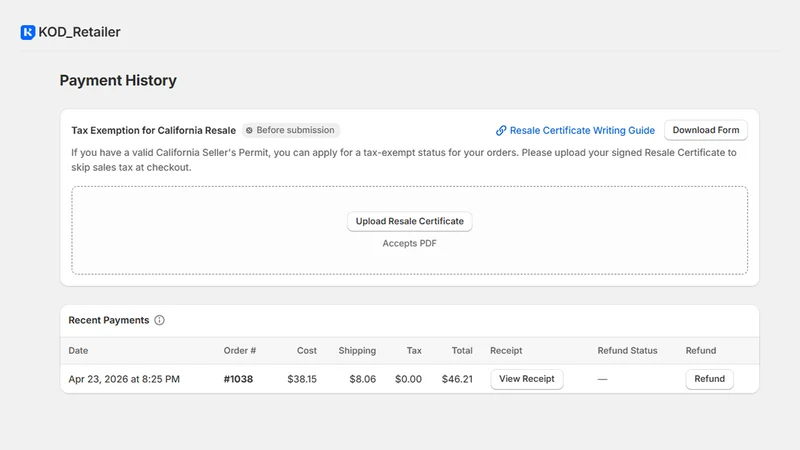Click the Tax column header

414,351
